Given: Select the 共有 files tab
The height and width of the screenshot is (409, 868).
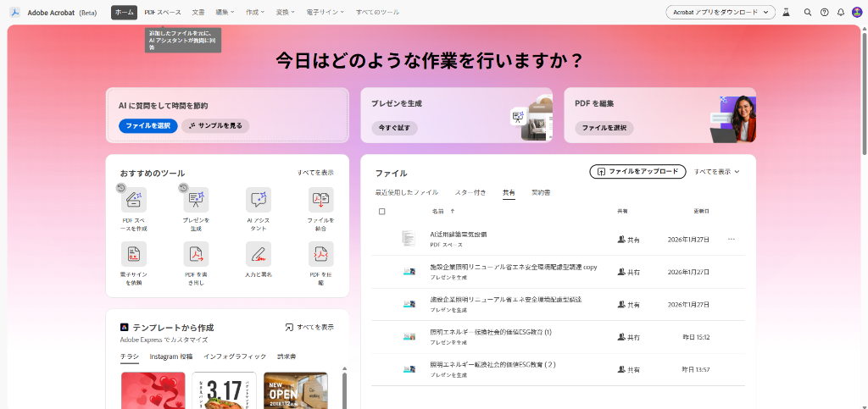Looking at the screenshot, I should (x=509, y=192).
